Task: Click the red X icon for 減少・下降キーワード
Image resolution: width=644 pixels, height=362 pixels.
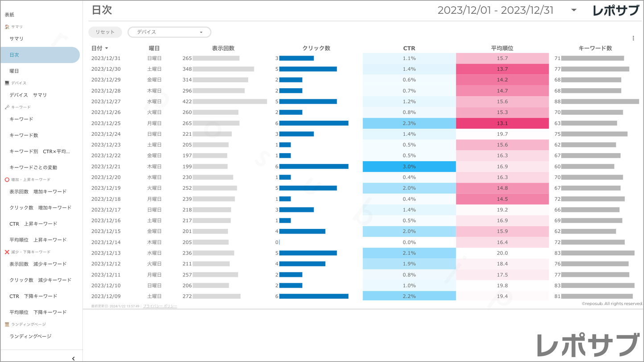Action: tap(7, 252)
